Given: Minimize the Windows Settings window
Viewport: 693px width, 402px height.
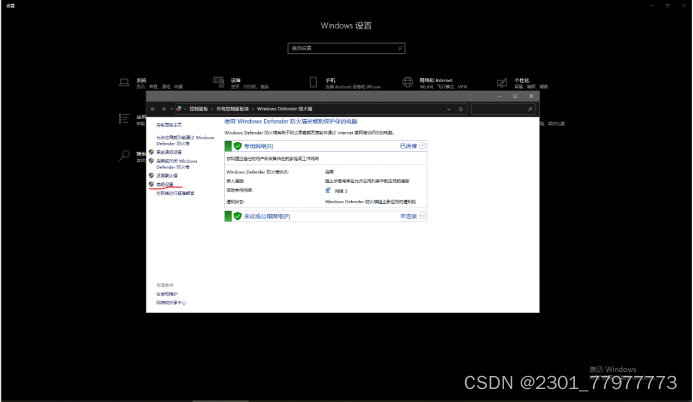Looking at the screenshot, I should point(651,5).
